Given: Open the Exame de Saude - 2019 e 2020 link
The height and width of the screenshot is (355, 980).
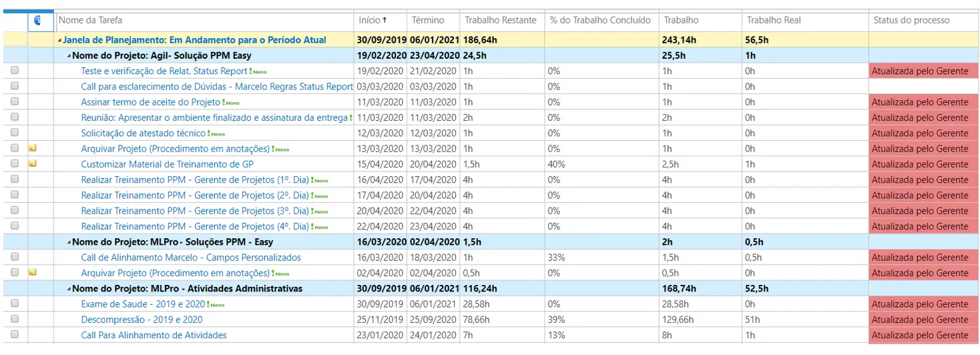Looking at the screenshot, I should [143, 304].
